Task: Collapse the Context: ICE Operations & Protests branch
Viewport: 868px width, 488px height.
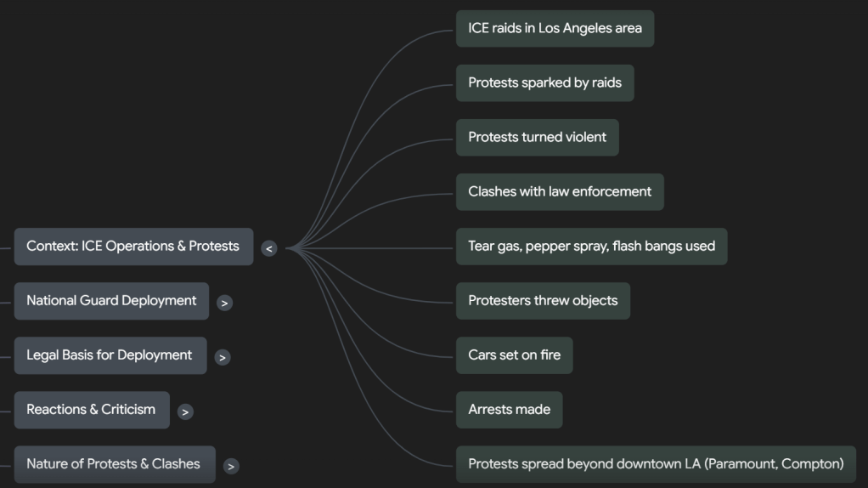Action: 269,248
